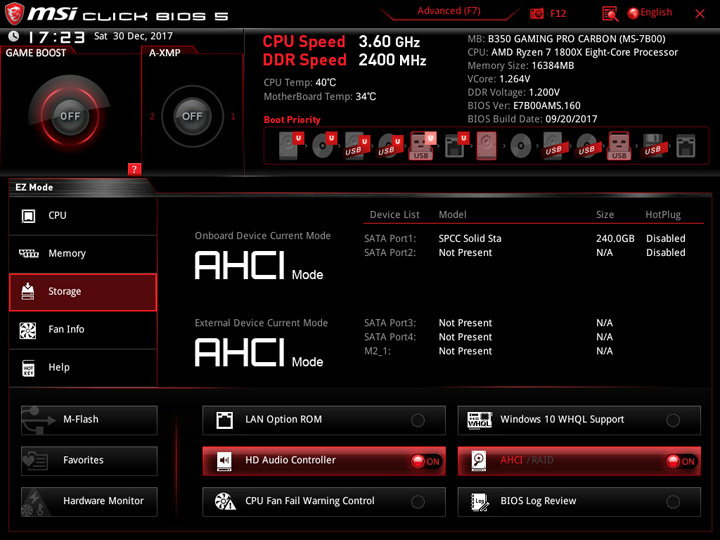The image size is (720, 540).
Task: Select the last legacy network boot icon
Action: point(686,146)
